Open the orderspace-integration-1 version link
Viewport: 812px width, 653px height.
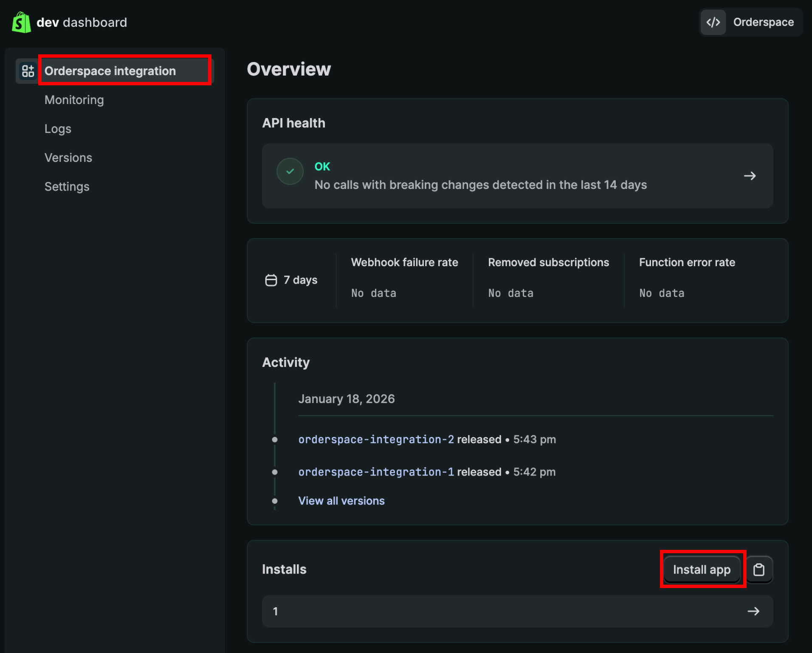376,472
